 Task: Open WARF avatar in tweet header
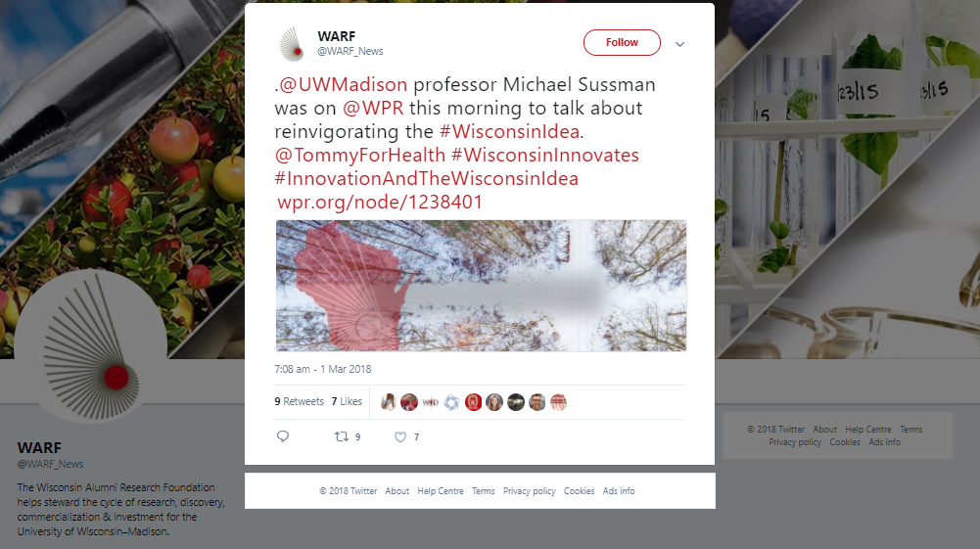(x=291, y=43)
